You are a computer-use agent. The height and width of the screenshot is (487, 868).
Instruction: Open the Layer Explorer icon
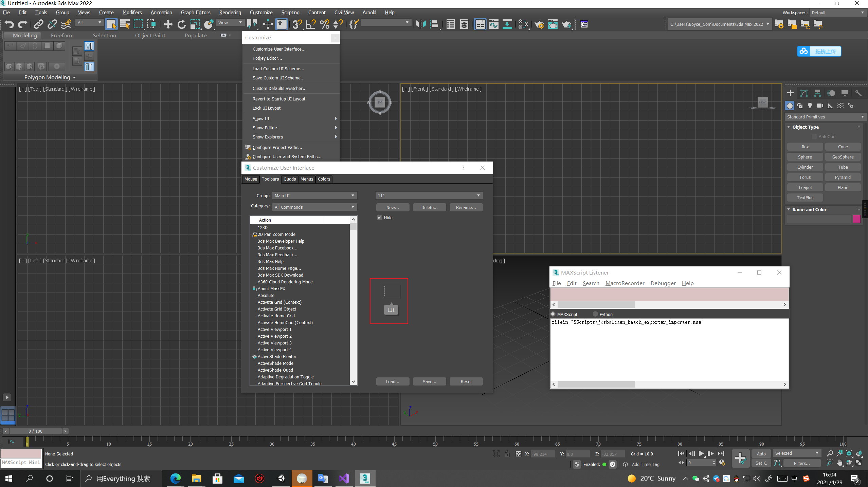coord(464,24)
